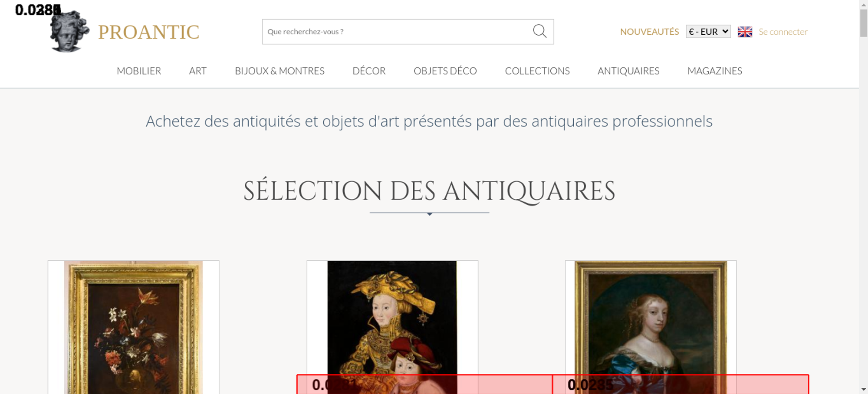This screenshot has height=394, width=868.
Task: Open the currency EUR dropdown
Action: 708,32
